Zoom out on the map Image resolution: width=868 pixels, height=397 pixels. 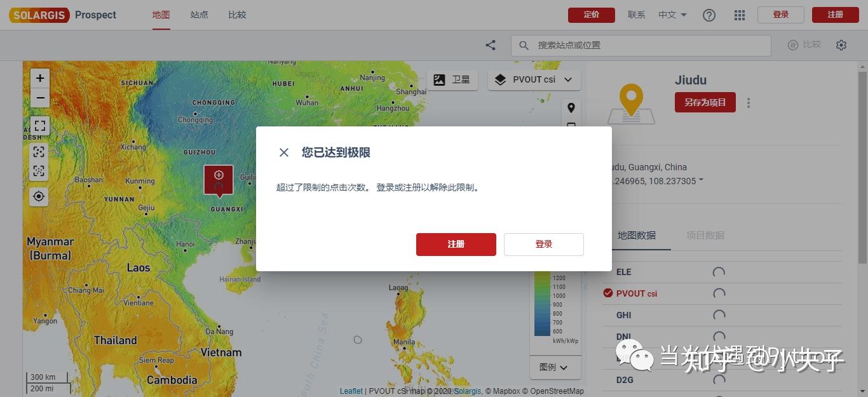pos(39,97)
